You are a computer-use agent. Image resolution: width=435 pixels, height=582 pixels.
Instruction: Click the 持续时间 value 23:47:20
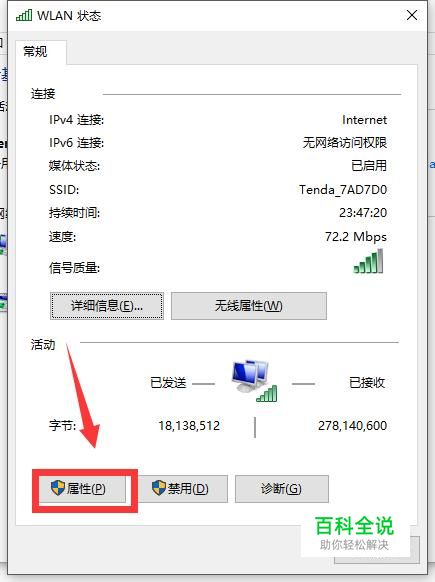pos(363,213)
